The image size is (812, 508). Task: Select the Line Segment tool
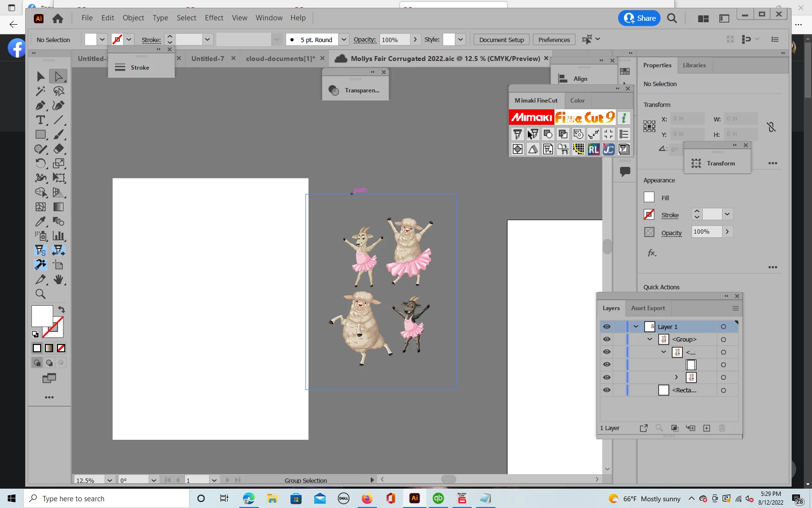click(x=58, y=120)
